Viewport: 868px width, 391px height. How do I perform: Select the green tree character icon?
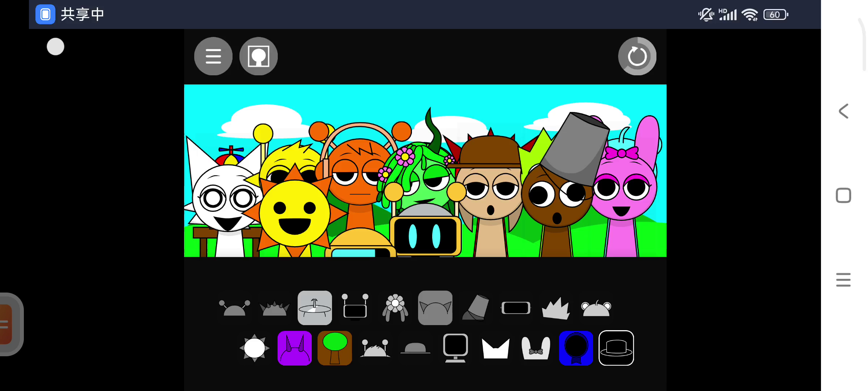tap(335, 348)
